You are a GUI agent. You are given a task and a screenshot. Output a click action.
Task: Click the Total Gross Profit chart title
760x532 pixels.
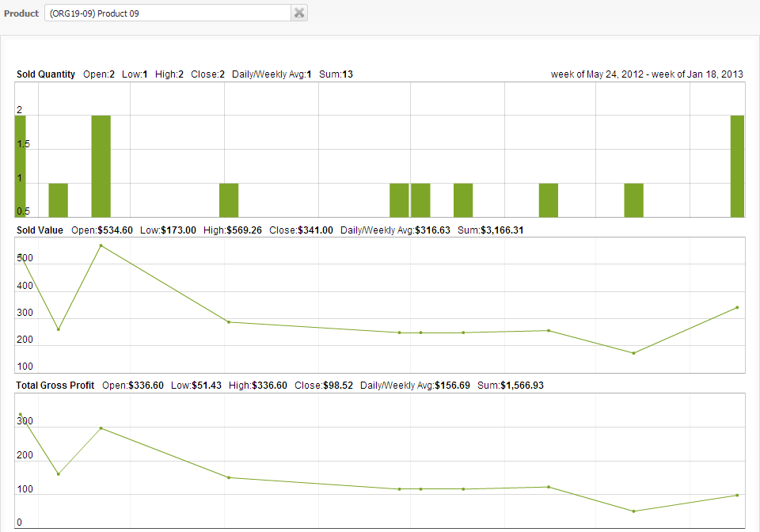click(x=55, y=386)
